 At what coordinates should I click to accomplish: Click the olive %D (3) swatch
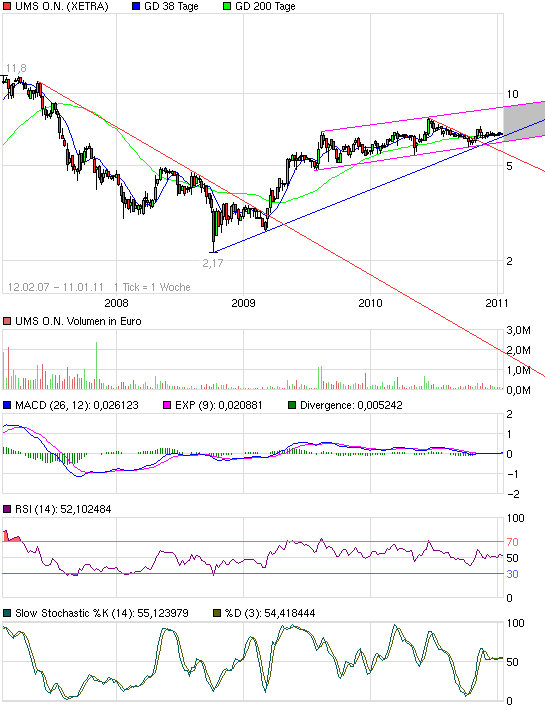[217, 613]
